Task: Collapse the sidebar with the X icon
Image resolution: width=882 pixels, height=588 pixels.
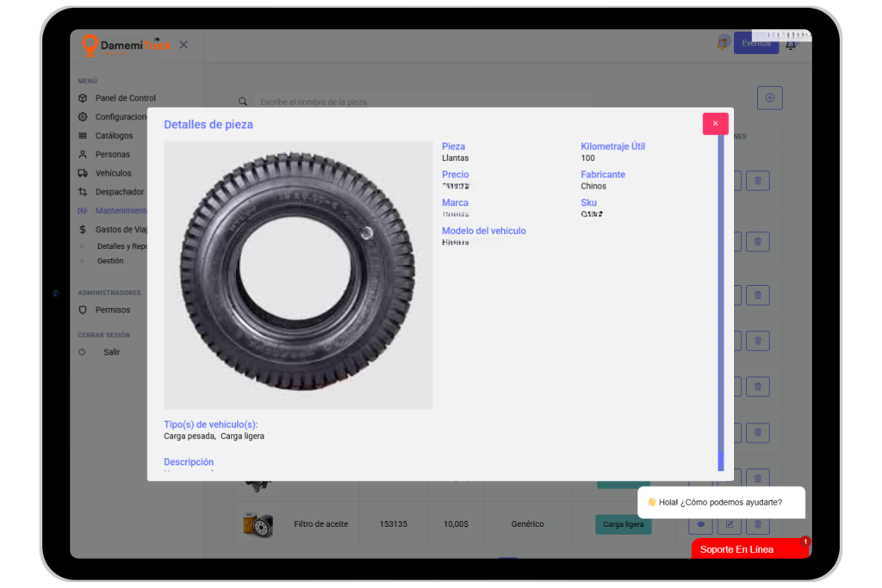Action: (183, 45)
